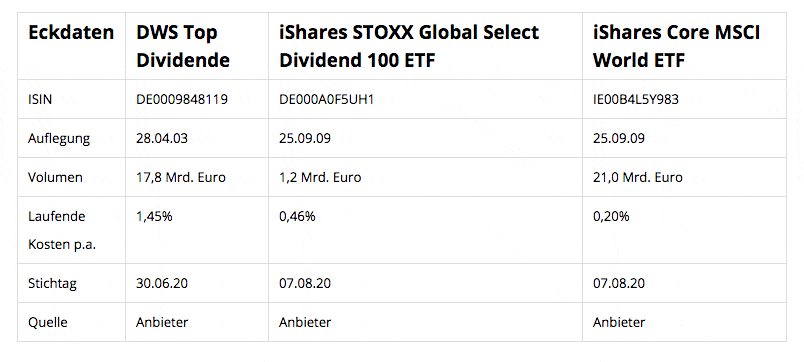Screen dimensions: 804x362
Task: Select iShares Core MSCI World ETF header
Action: pos(676,46)
